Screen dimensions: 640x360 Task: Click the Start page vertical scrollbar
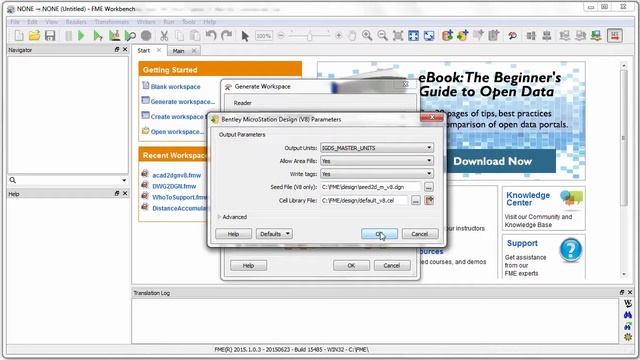pos(623,169)
